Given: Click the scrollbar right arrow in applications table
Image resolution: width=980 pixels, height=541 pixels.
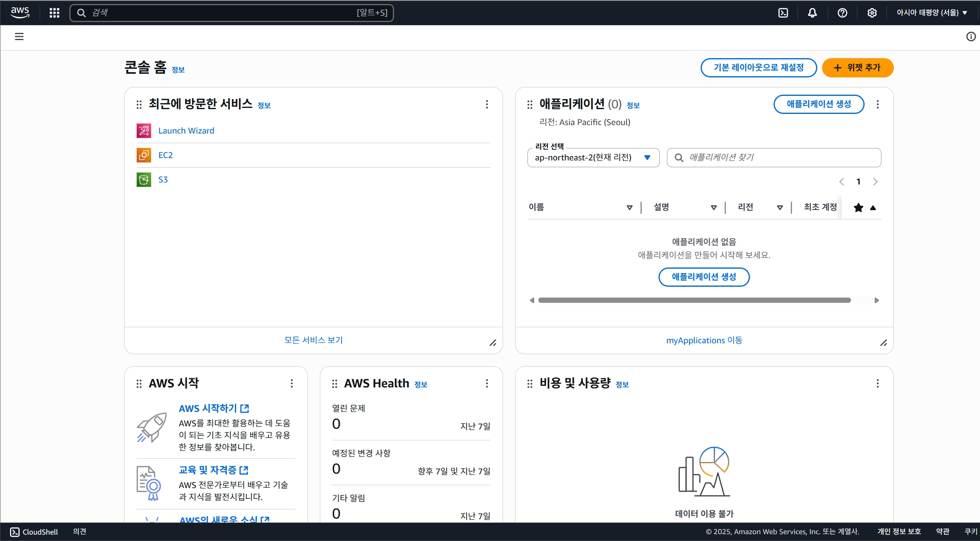Looking at the screenshot, I should tap(877, 300).
